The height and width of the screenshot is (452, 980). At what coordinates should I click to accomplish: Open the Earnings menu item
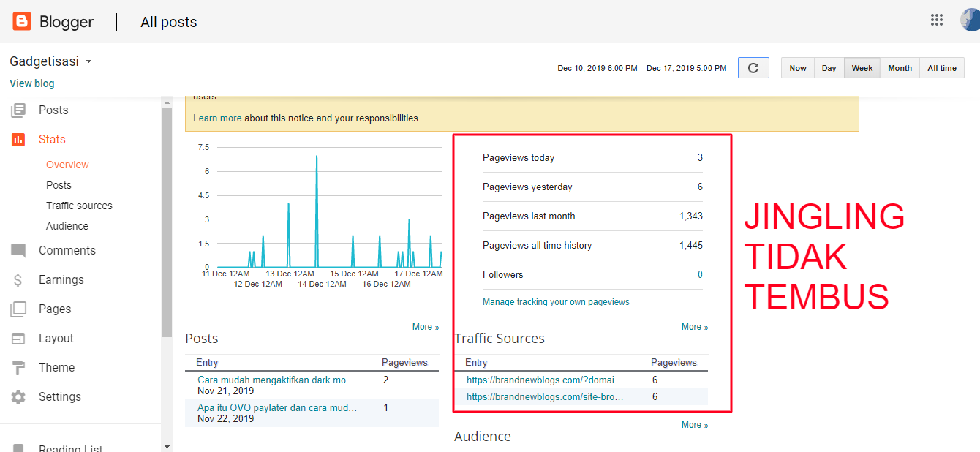61,280
